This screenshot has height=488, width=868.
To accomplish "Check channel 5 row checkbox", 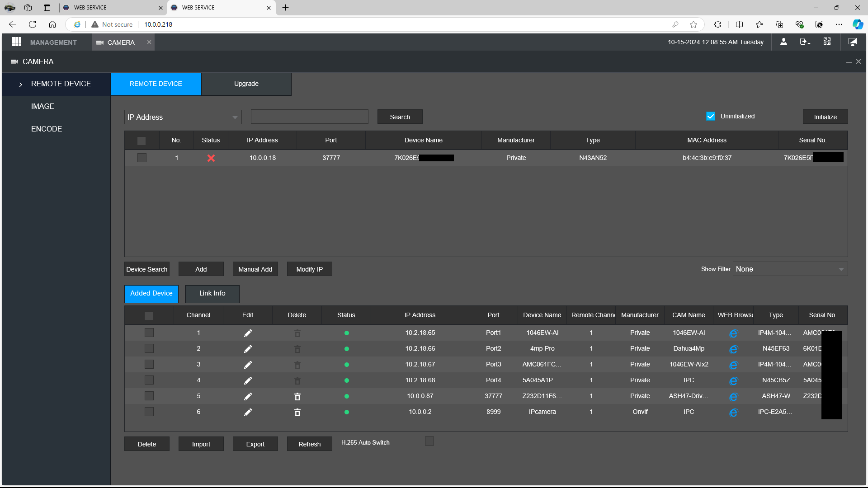I will coord(149,396).
